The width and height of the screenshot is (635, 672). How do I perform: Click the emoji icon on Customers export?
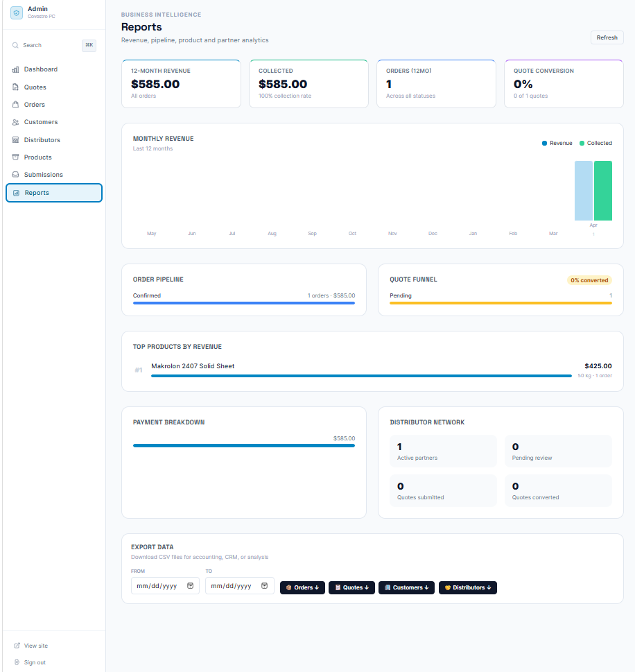(388, 587)
